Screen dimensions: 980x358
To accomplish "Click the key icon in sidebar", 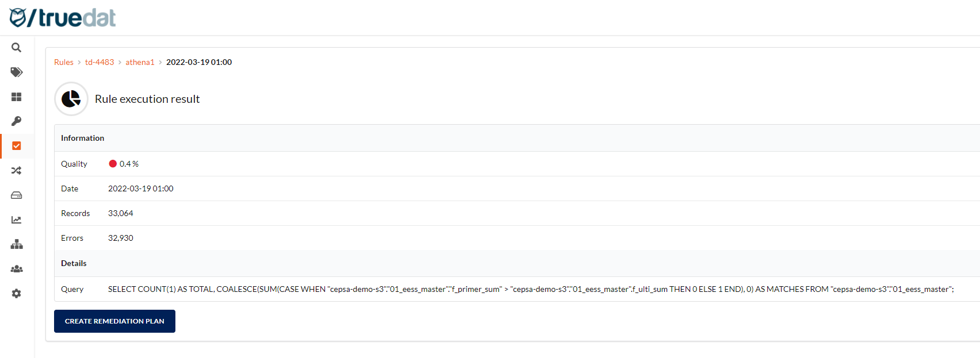I will 17,121.
